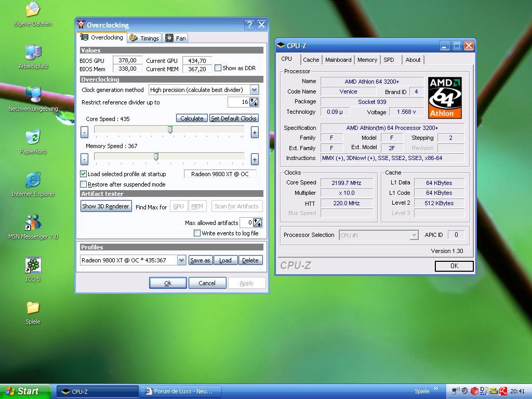Open CPU-Z About tab
The width and height of the screenshot is (532, 399).
pos(413,60)
